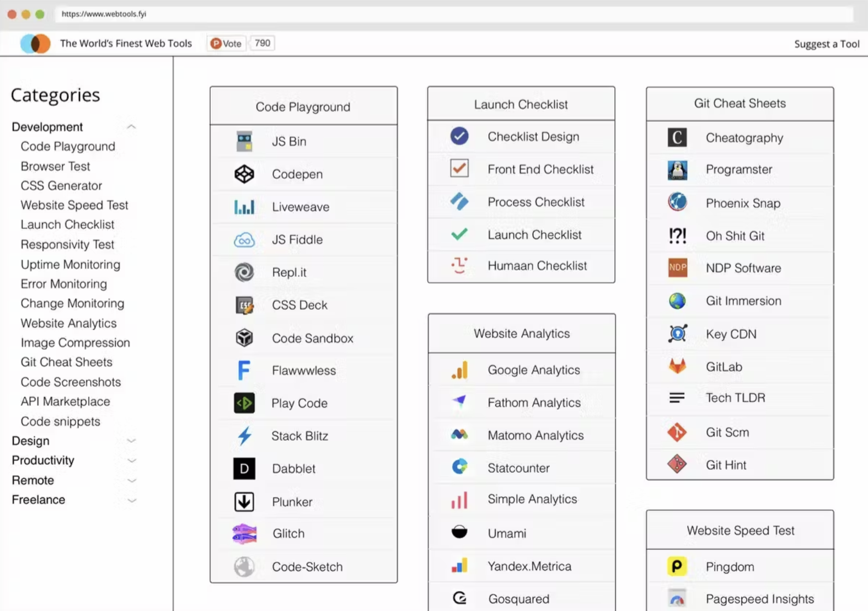Click the Key CDN icon
868x611 pixels.
coord(677,334)
